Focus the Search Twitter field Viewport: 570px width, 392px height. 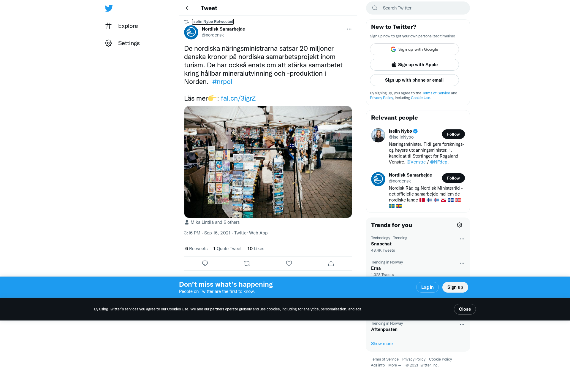click(418, 8)
